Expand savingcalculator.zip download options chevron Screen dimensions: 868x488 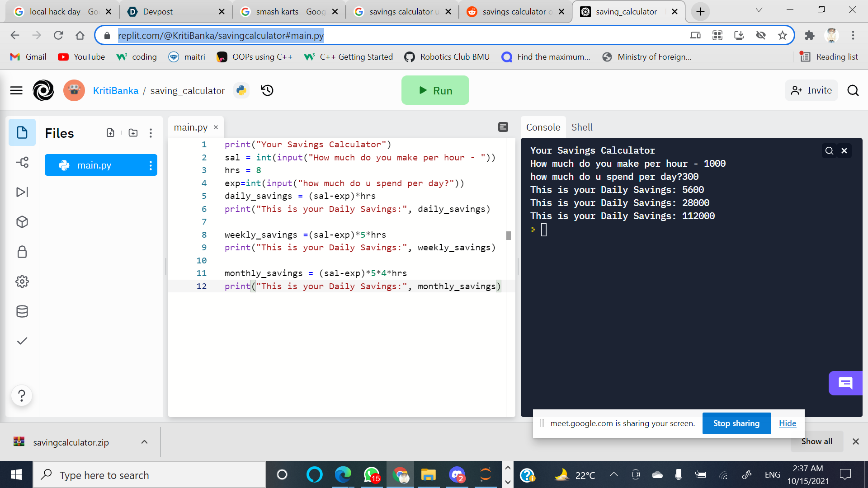click(144, 442)
